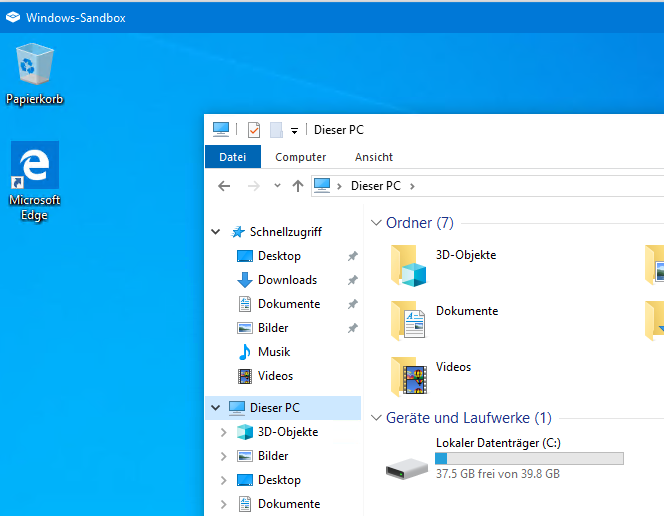Click Dieser PC in the address bar
The image size is (664, 516).
tap(376, 186)
